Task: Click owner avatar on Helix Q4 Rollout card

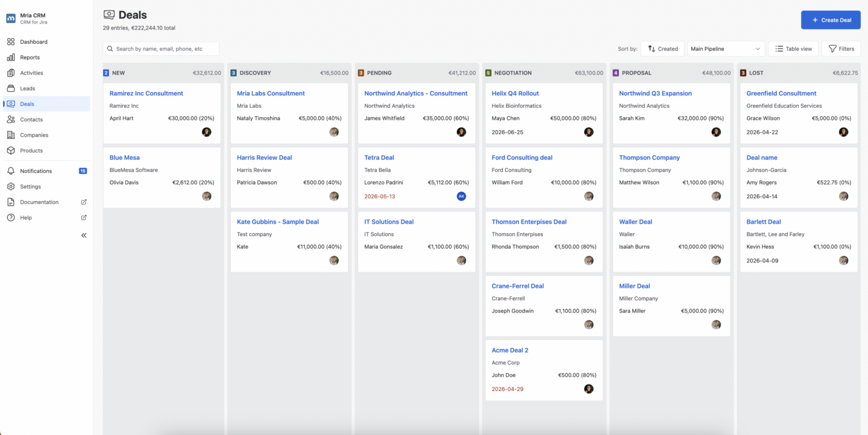Action: [x=589, y=132]
